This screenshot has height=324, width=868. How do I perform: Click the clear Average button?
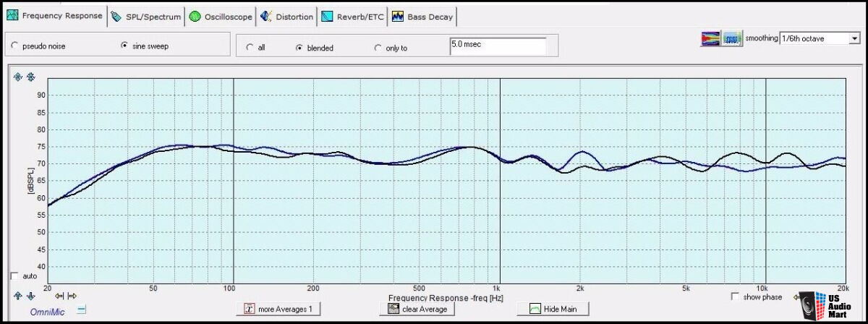(x=417, y=309)
